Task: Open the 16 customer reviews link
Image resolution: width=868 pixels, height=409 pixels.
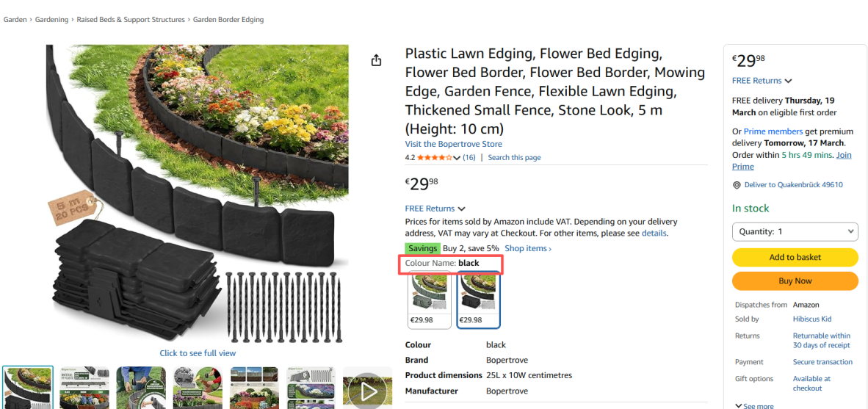Action: [469, 158]
